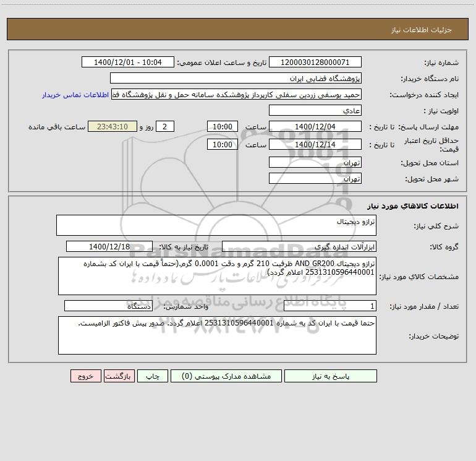Image resolution: width=476 pixels, height=461 pixels.
Task: Click buyer organization field 'پژوهشگاه فضایی ایران'
Action: [236, 78]
